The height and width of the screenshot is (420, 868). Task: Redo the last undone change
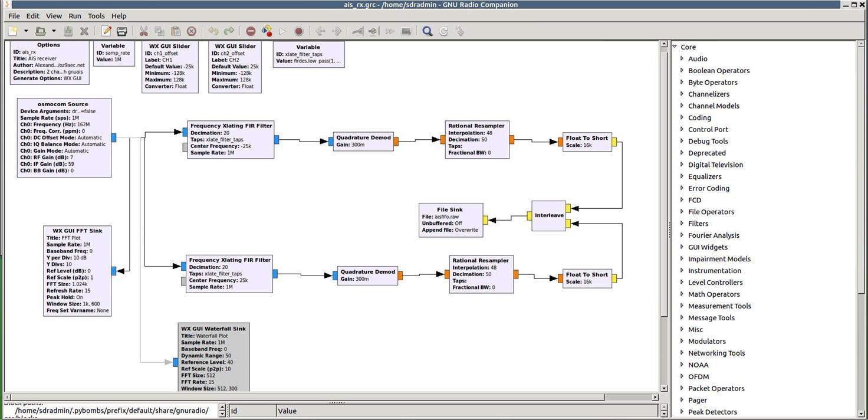(x=229, y=31)
